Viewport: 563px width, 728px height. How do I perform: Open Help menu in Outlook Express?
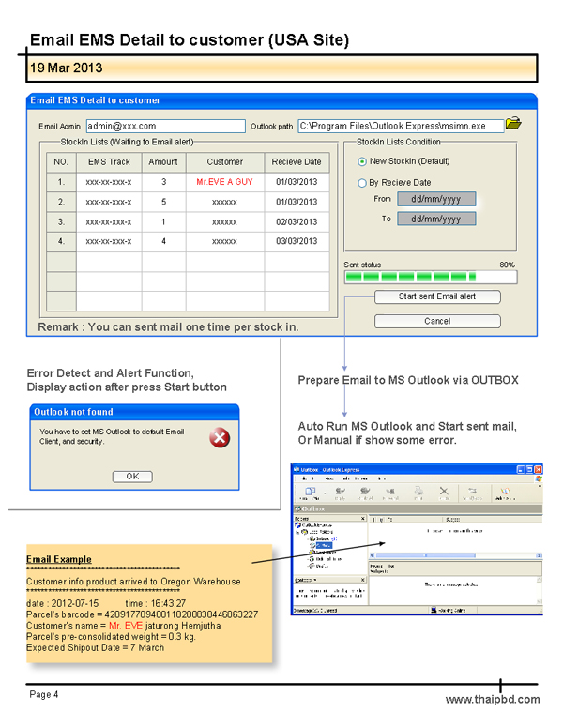click(x=381, y=478)
